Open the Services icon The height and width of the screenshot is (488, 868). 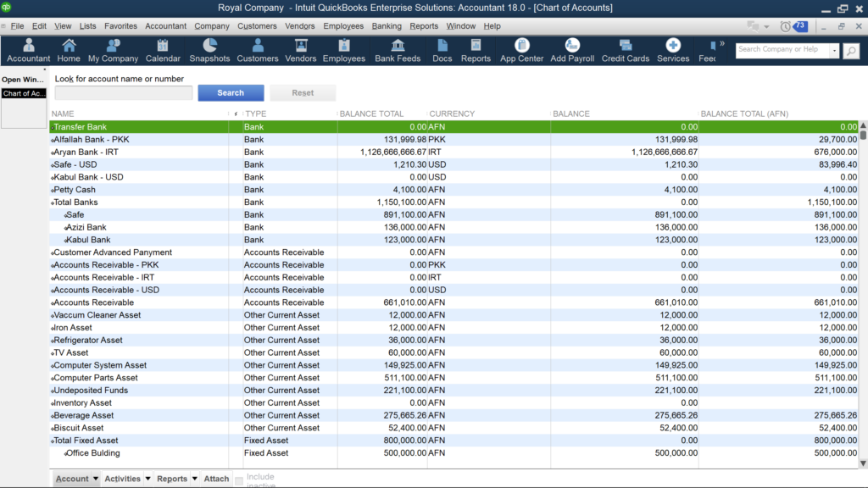click(x=673, y=50)
